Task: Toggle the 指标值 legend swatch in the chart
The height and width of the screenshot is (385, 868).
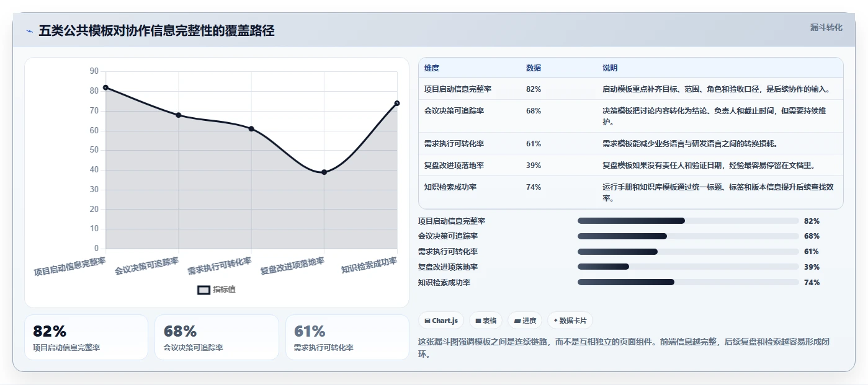Action: coord(204,290)
